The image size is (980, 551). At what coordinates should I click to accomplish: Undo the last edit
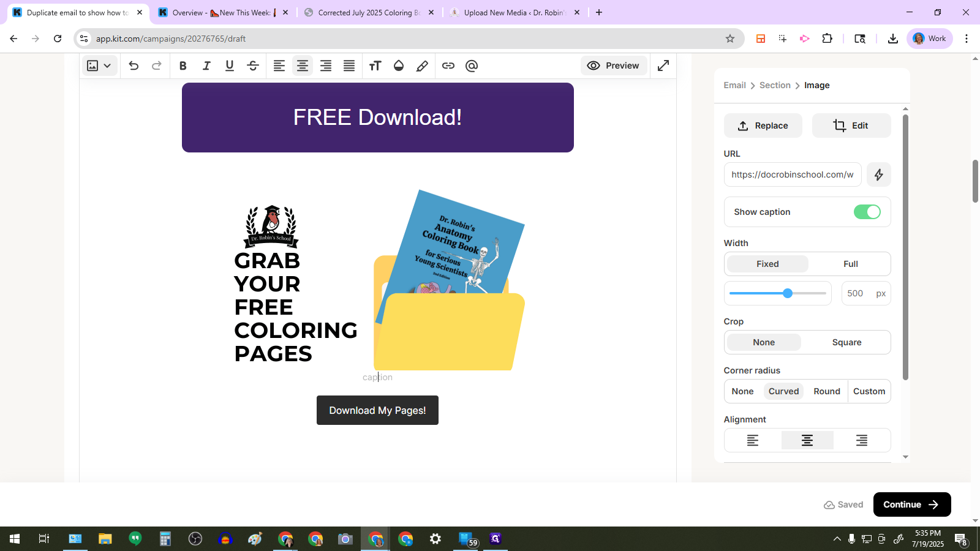134,66
